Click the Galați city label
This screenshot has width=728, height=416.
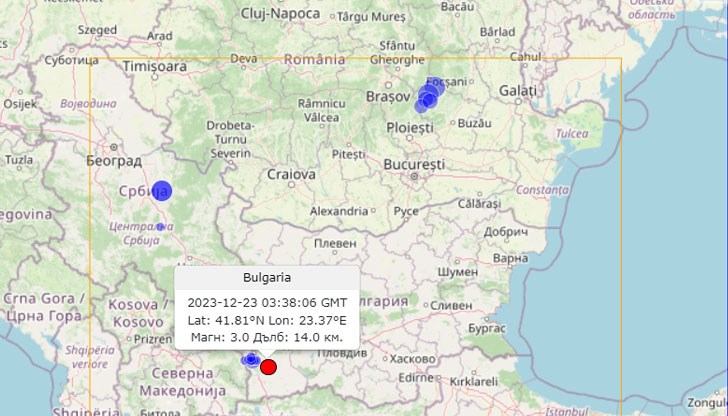[x=518, y=90]
